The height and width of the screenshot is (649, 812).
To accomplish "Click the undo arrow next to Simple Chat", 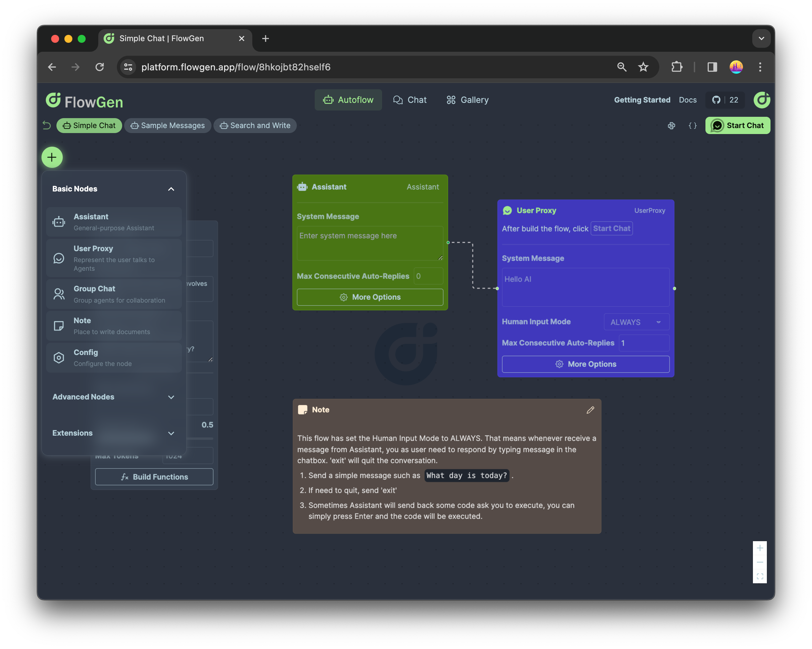I will pos(47,125).
